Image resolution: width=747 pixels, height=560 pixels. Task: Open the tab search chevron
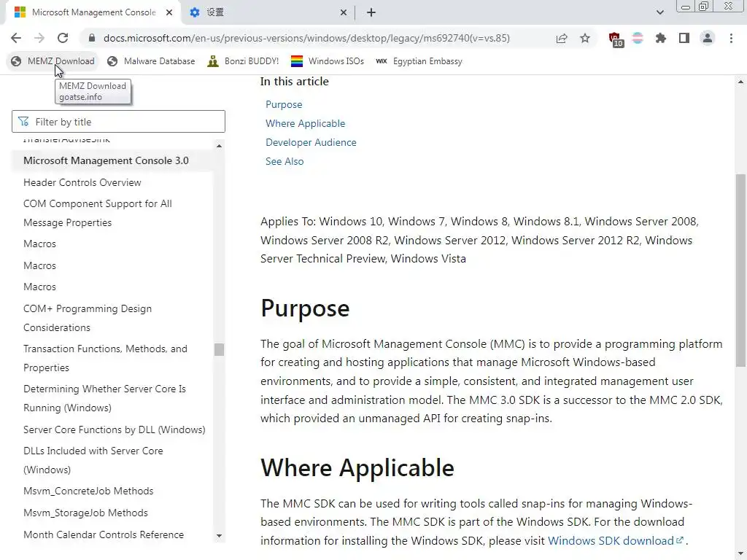pyautogui.click(x=659, y=12)
